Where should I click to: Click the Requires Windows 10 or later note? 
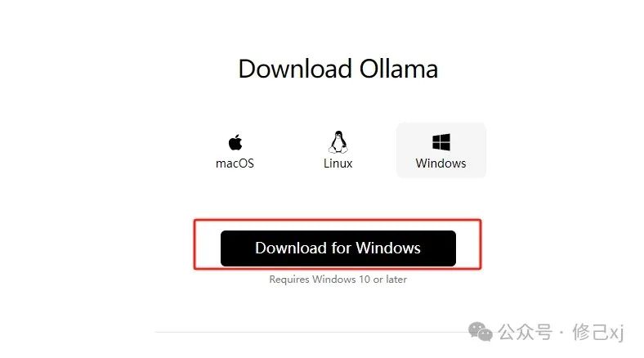[338, 280]
